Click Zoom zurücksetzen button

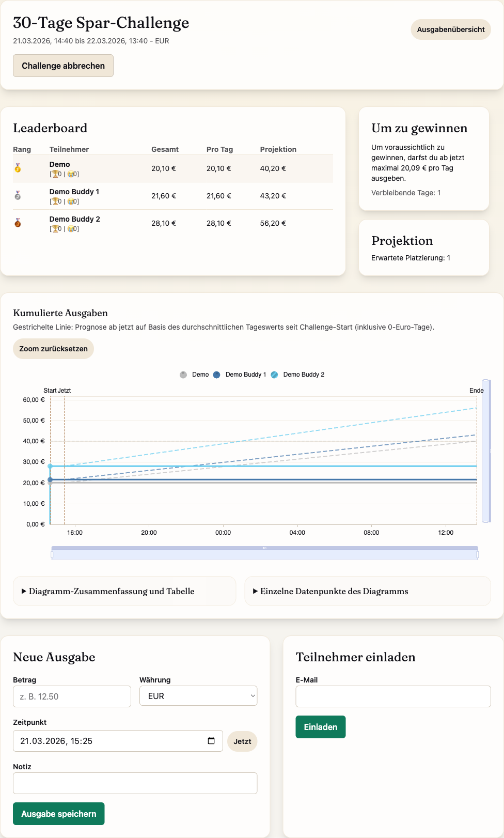coord(53,349)
